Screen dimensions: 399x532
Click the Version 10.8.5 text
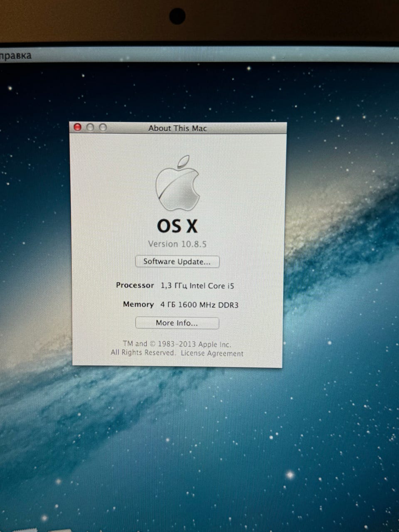[177, 244]
